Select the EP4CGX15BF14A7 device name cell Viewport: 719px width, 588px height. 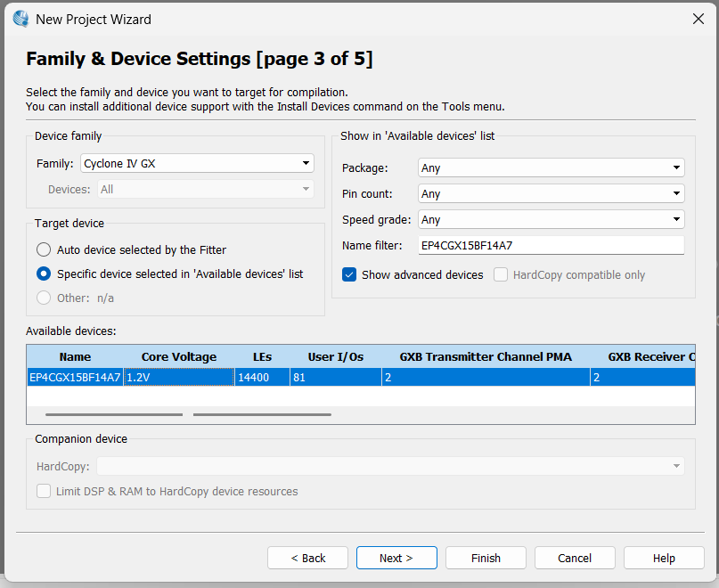pos(75,377)
